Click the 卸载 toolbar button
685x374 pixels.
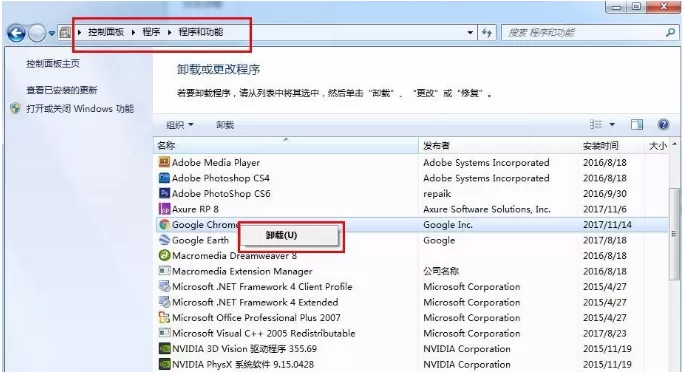click(225, 125)
